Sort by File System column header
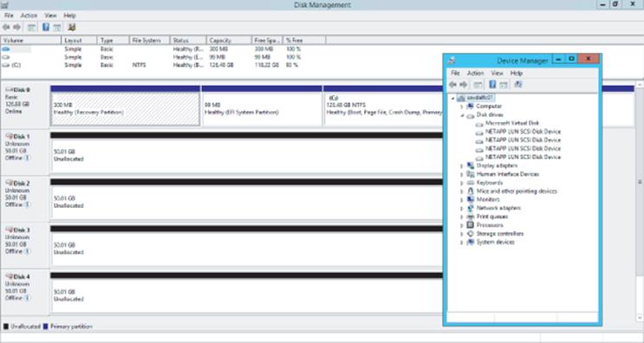Viewport: 644px width, 343px height. point(149,40)
